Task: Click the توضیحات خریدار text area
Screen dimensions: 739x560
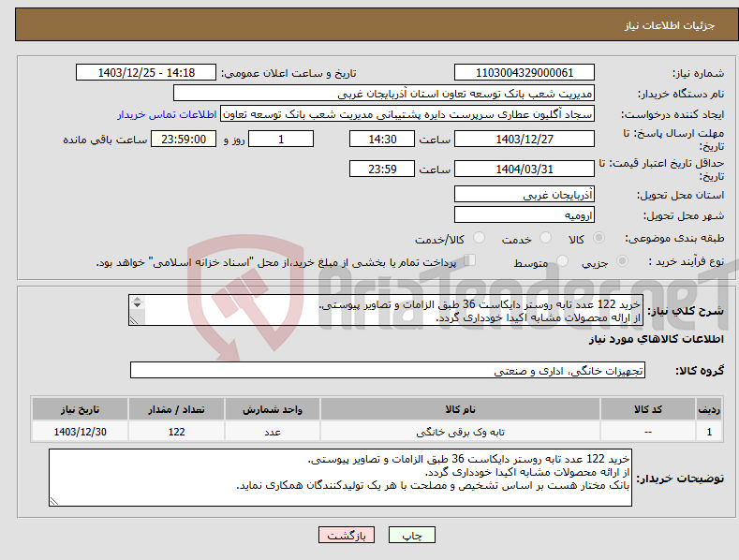Action: tap(340, 478)
